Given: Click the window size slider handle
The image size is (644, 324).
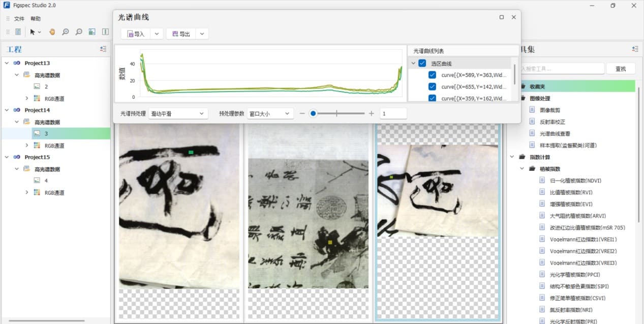Looking at the screenshot, I should pyautogui.click(x=313, y=113).
